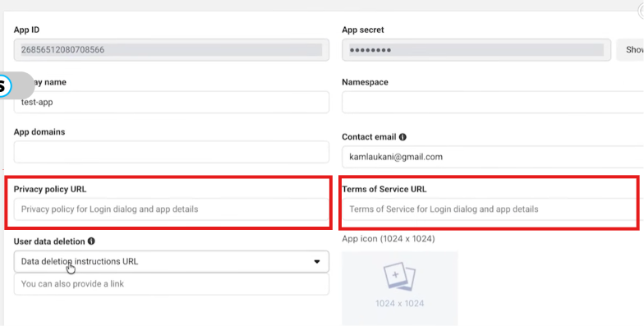Click the 'Namespace' label
Viewport: 644px width, 326px height.
pyautogui.click(x=365, y=82)
